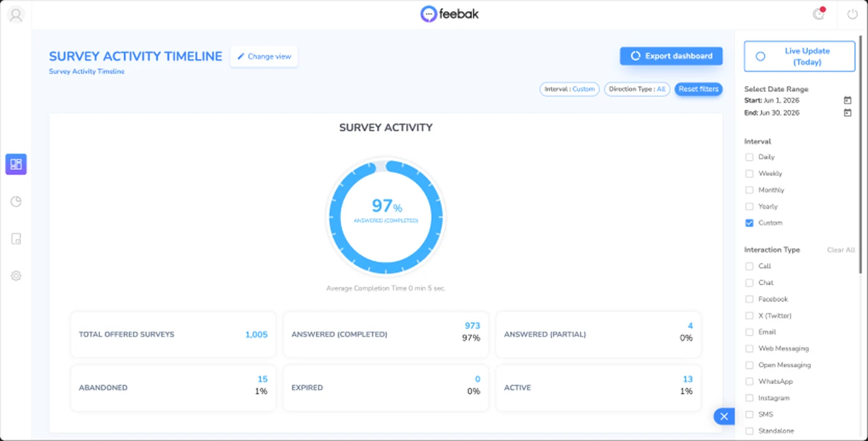
Task: Click the pencil icon in Change view
Action: coord(241,56)
